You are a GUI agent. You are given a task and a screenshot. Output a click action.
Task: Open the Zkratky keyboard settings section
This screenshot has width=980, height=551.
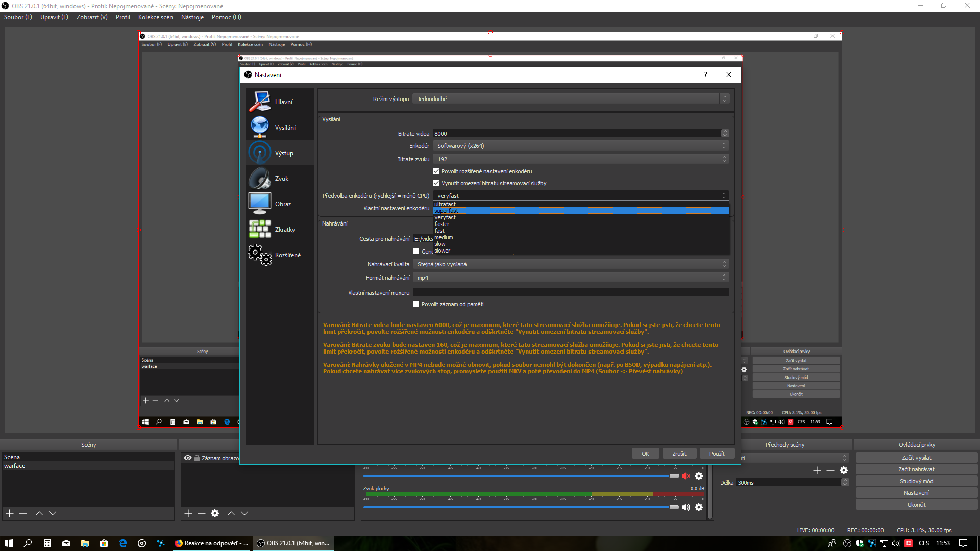click(x=260, y=229)
